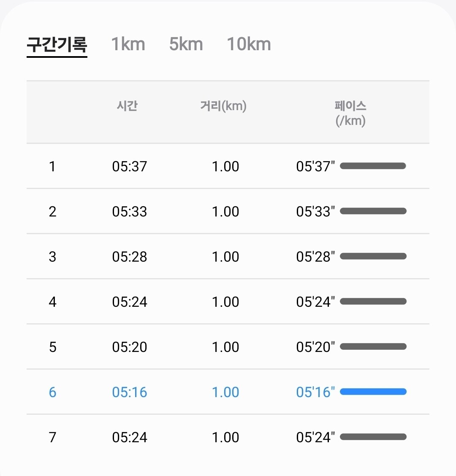Screen dimensions: 456x476
Task: Click the pace bar for lap 3
Action: tap(373, 256)
